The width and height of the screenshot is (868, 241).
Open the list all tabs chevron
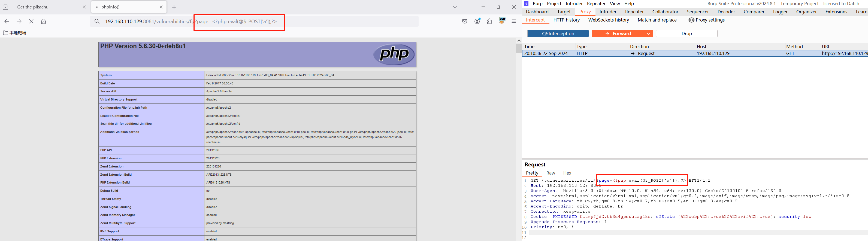(x=455, y=7)
